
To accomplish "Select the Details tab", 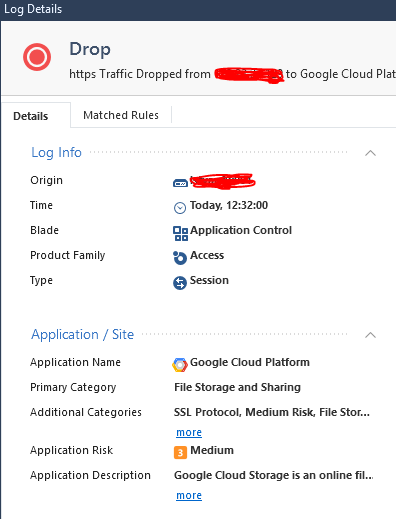I will [x=31, y=116].
